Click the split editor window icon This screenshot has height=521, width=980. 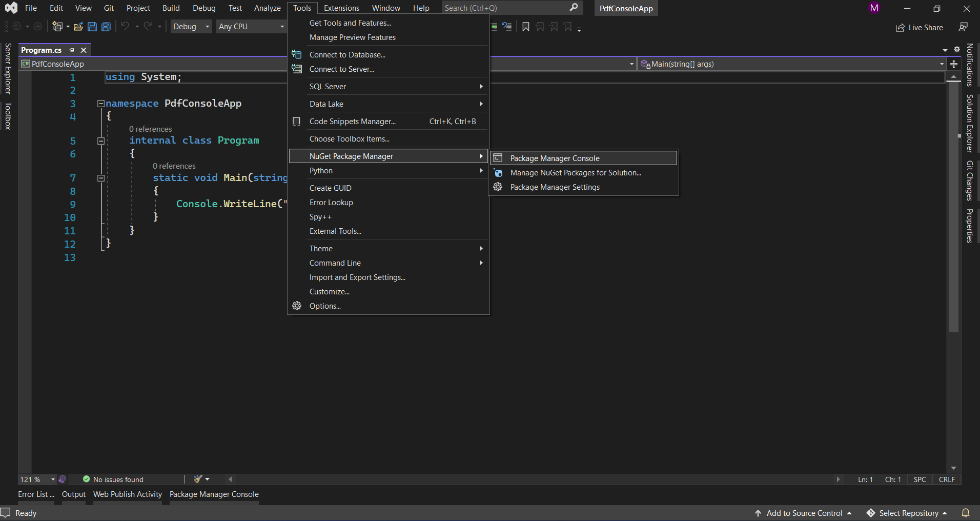point(954,64)
